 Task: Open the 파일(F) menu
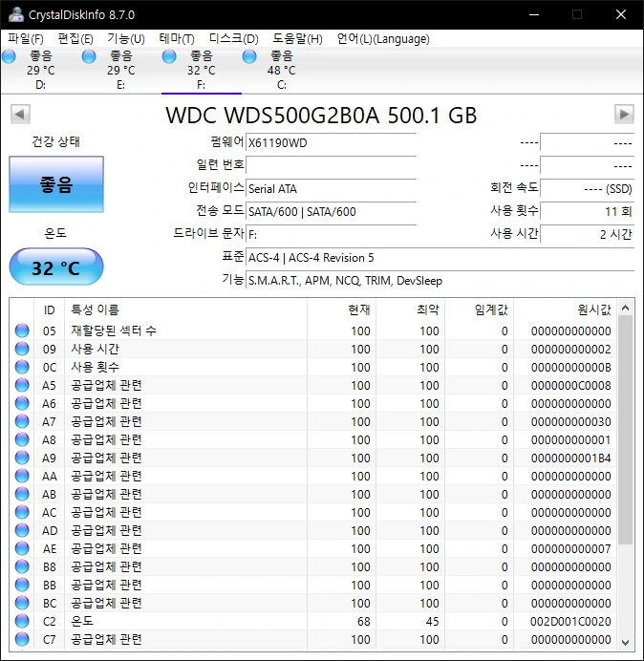click(25, 39)
